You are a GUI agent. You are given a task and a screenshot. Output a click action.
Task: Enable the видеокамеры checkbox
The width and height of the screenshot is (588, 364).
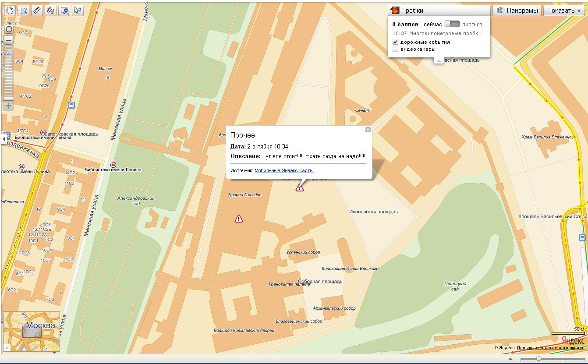395,49
